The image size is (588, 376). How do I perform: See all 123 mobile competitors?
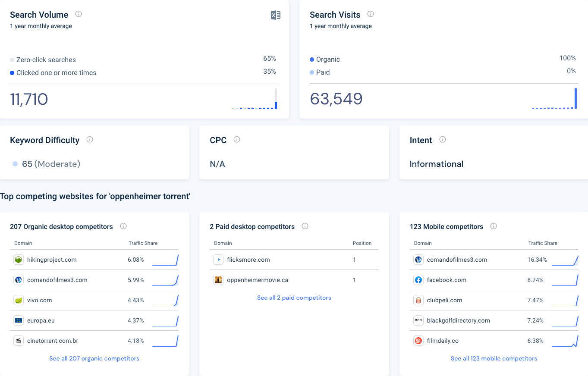(494, 358)
